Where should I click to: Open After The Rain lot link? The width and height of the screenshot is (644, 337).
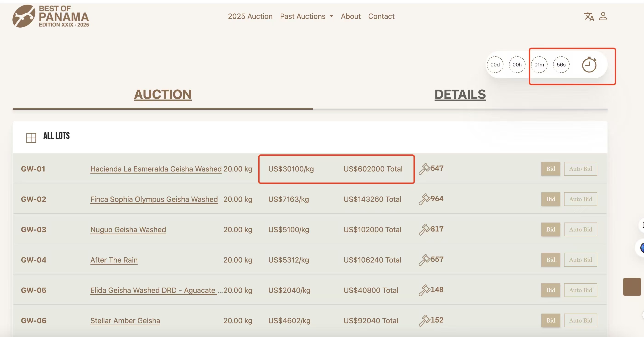point(114,260)
